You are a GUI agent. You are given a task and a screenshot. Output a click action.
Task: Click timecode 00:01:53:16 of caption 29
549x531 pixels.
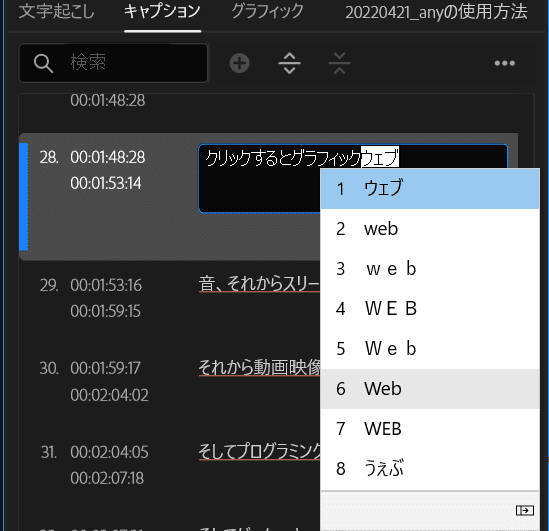[106, 285]
